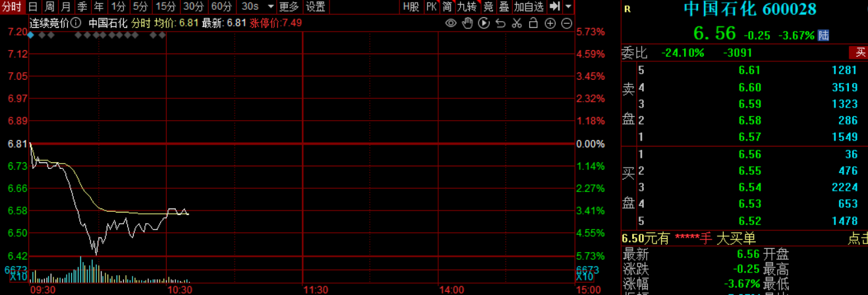Select the 30s period option
The width and height of the screenshot is (868, 295).
click(x=250, y=7)
